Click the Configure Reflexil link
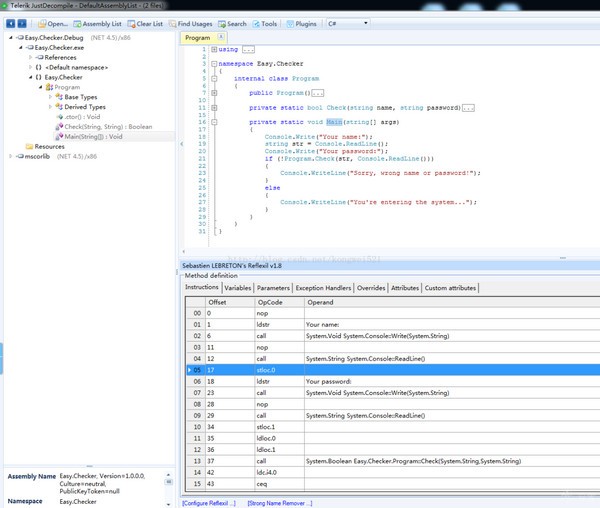600x508 pixels. click(x=209, y=502)
